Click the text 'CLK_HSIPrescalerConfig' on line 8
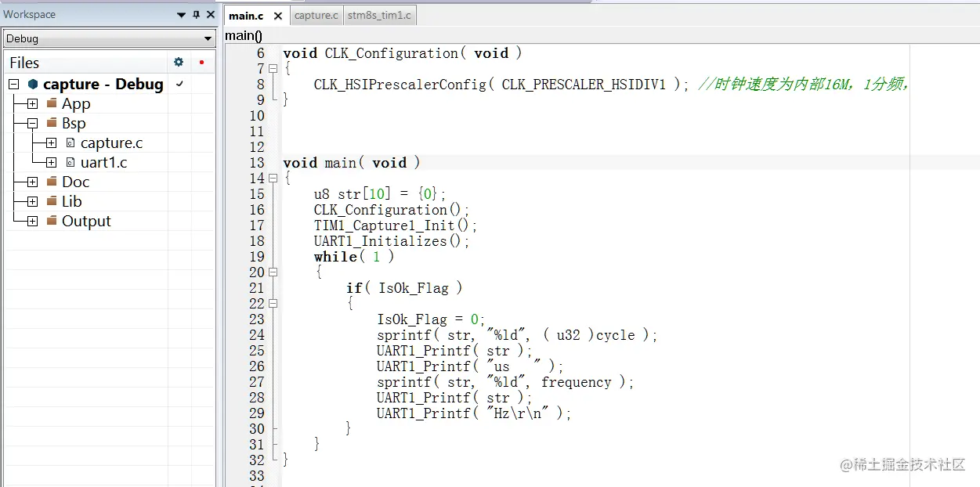 [400, 85]
